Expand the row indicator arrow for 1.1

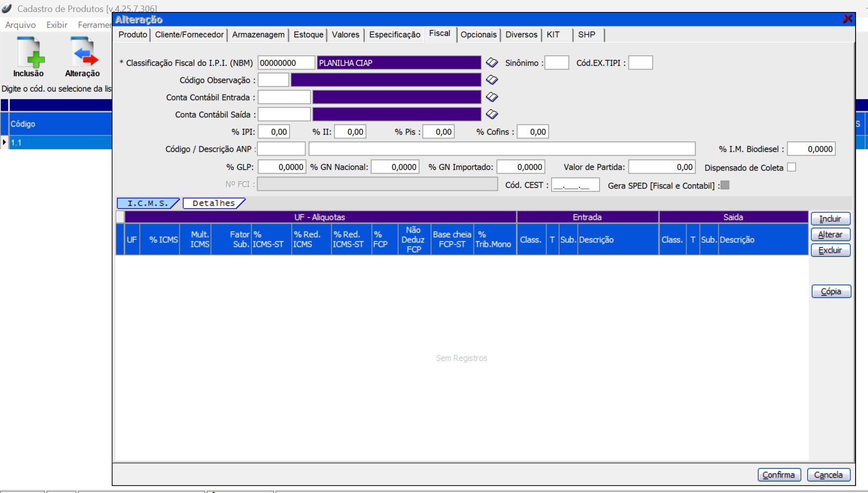pyautogui.click(x=4, y=143)
